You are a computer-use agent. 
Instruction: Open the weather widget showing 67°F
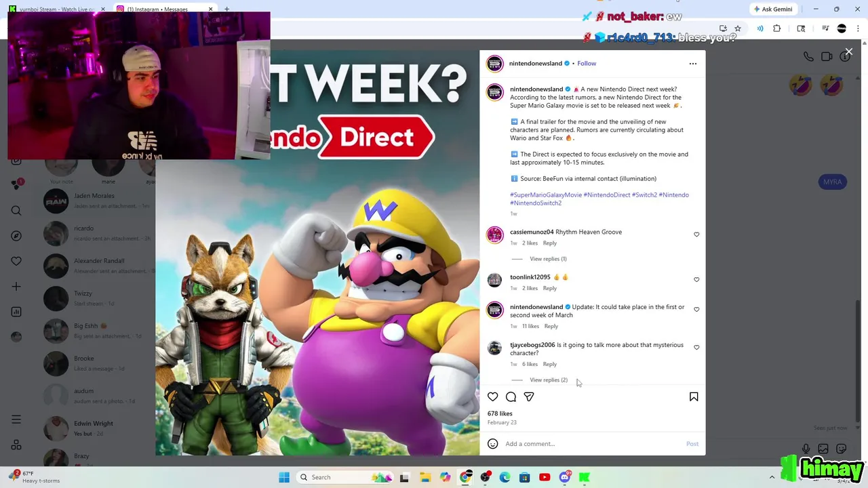[x=35, y=477]
